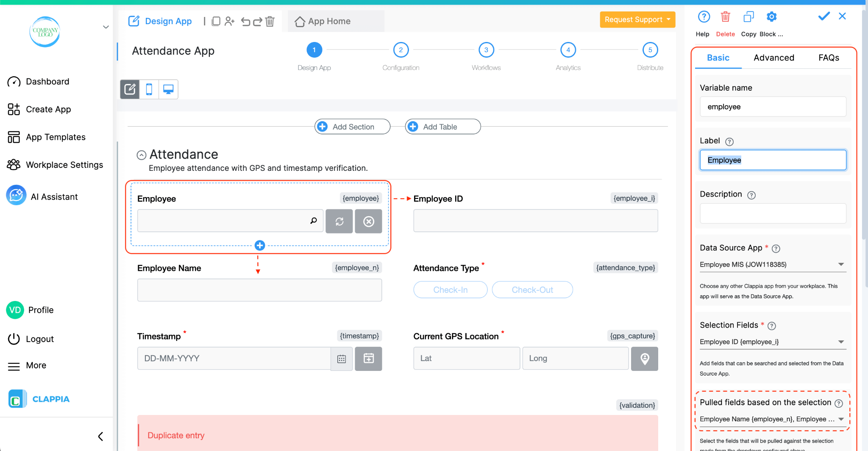Screen dimensions: 868x451
Task: Refresh the Employee field data
Action: (339, 221)
